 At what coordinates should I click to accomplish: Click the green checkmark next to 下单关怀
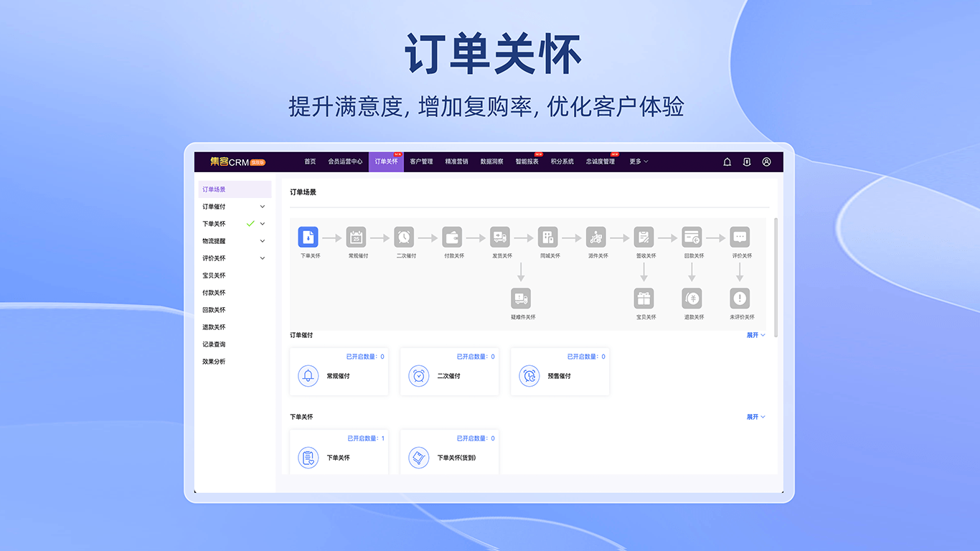pyautogui.click(x=250, y=224)
